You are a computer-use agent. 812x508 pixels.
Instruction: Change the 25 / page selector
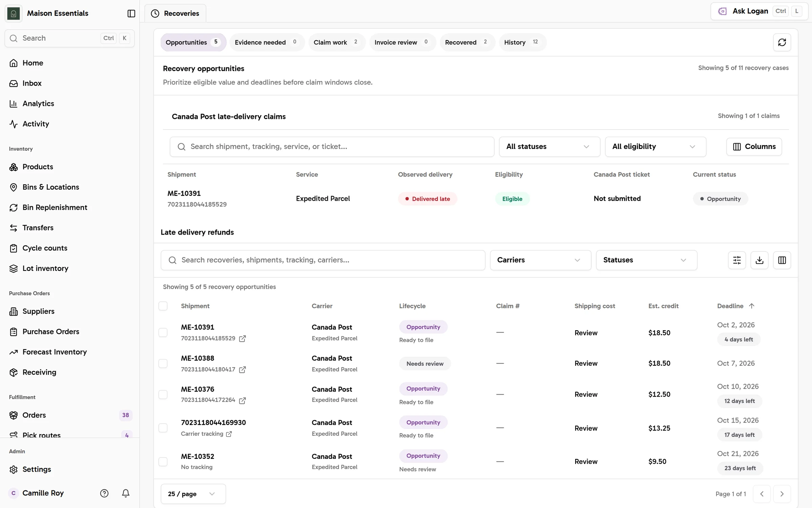pyautogui.click(x=193, y=494)
